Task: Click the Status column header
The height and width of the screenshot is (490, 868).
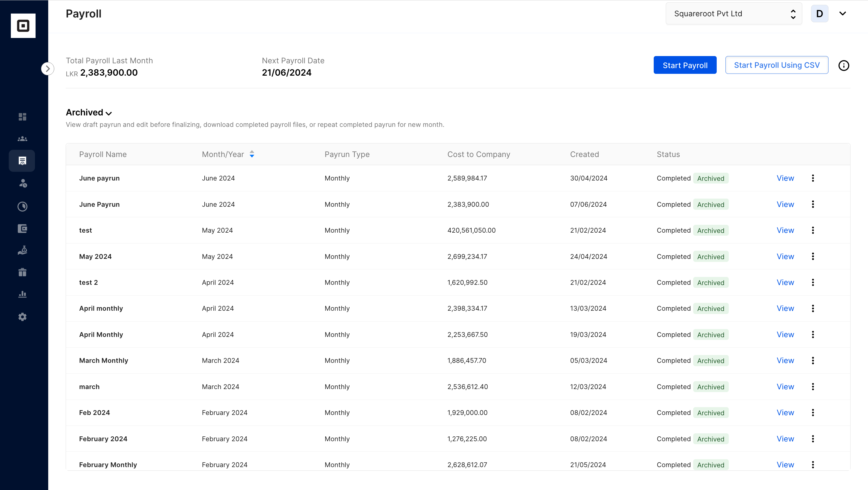Action: [x=668, y=154]
